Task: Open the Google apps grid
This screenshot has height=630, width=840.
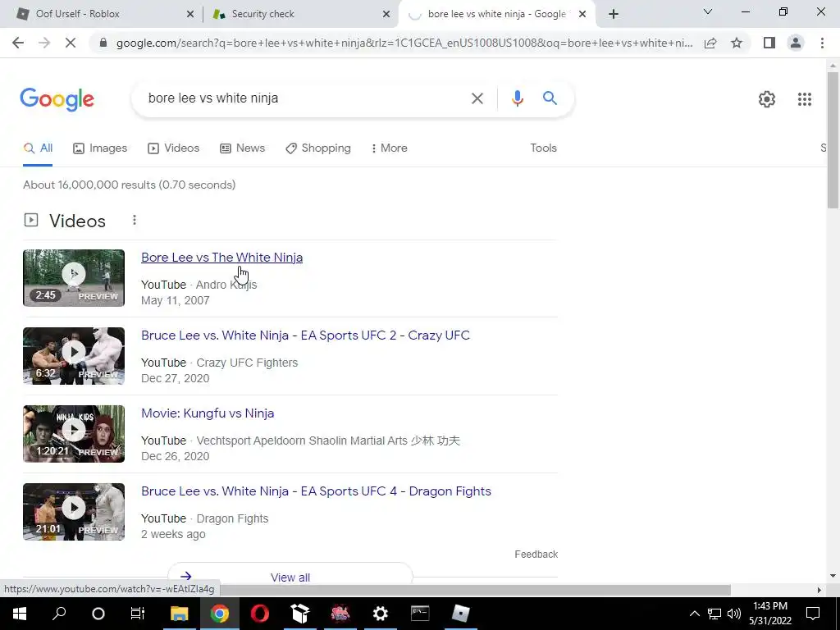Action: point(804,99)
